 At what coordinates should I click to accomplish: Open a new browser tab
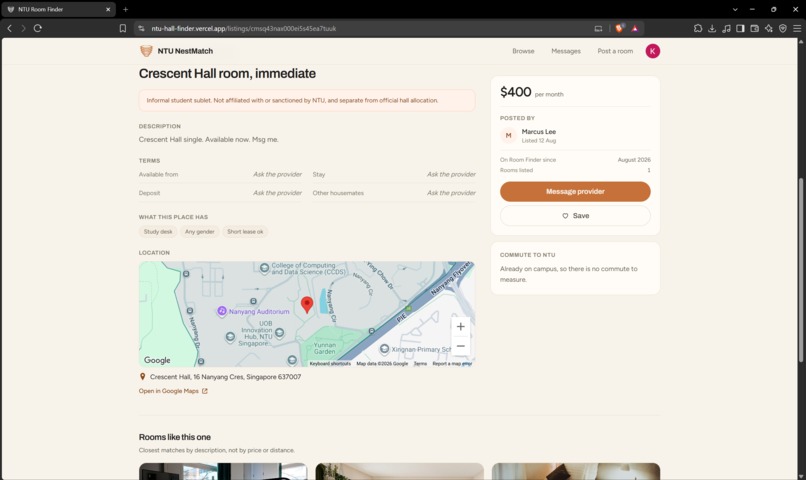[x=125, y=9]
